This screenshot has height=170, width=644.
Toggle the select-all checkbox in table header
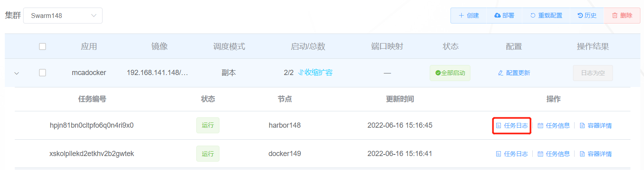(43, 47)
